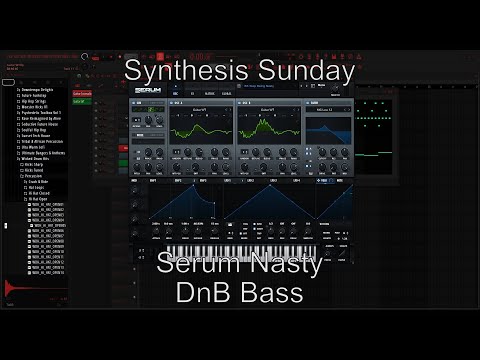Click the Serum logo
Image resolution: width=480 pixels, height=360 pixels.
[148, 90]
